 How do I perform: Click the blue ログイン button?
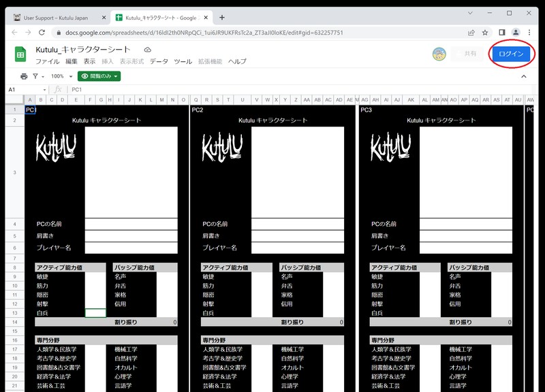[x=511, y=54]
